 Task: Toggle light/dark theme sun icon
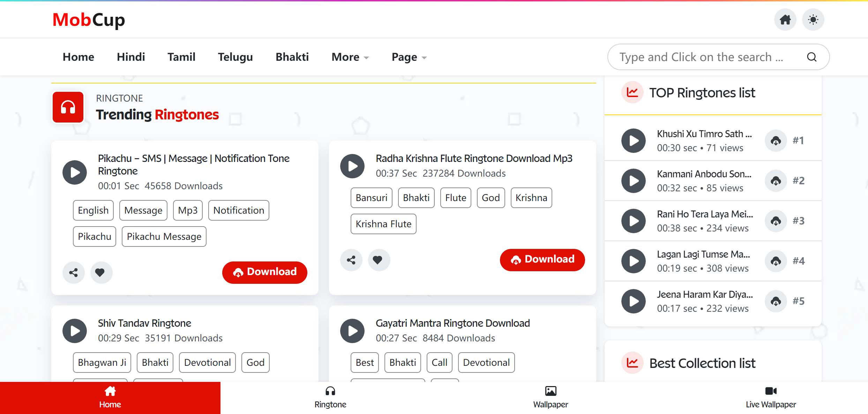coord(813,20)
